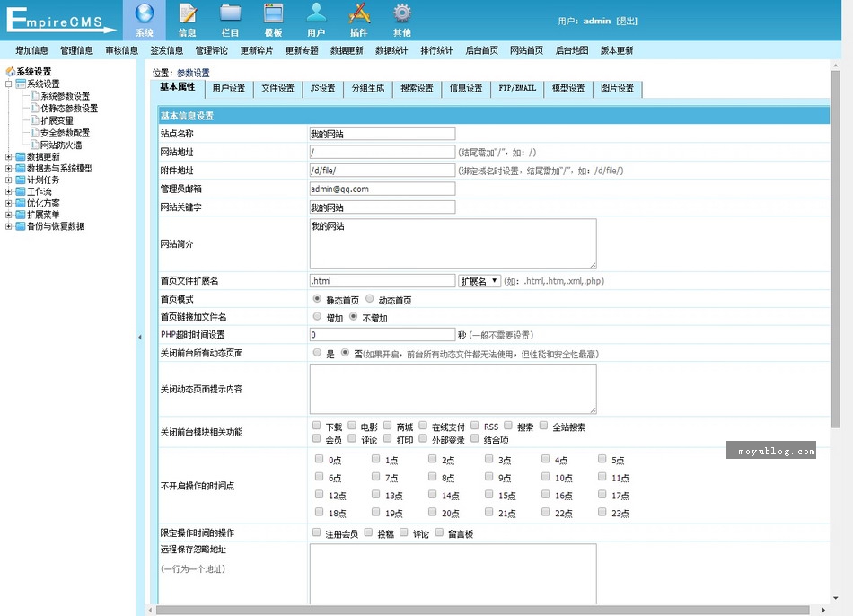
Task: Collapse the 系统设置 tree node
Action: pos(9,84)
